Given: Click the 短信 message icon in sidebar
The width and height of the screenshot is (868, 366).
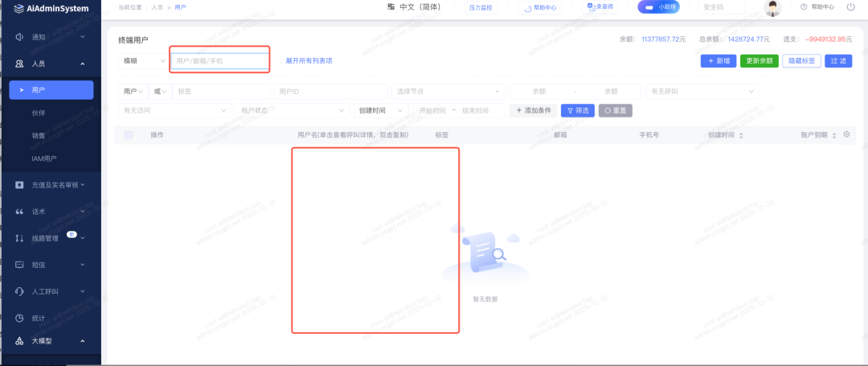Looking at the screenshot, I should point(19,265).
